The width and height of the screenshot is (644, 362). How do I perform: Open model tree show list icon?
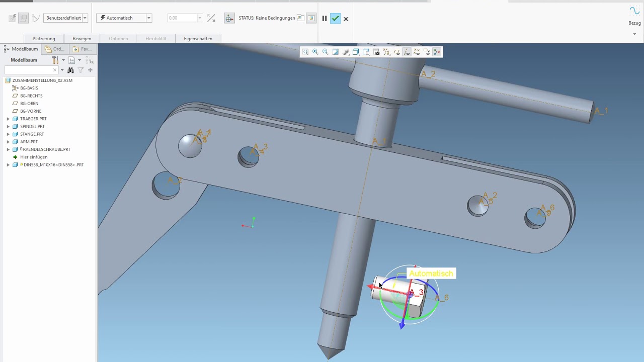(x=72, y=60)
